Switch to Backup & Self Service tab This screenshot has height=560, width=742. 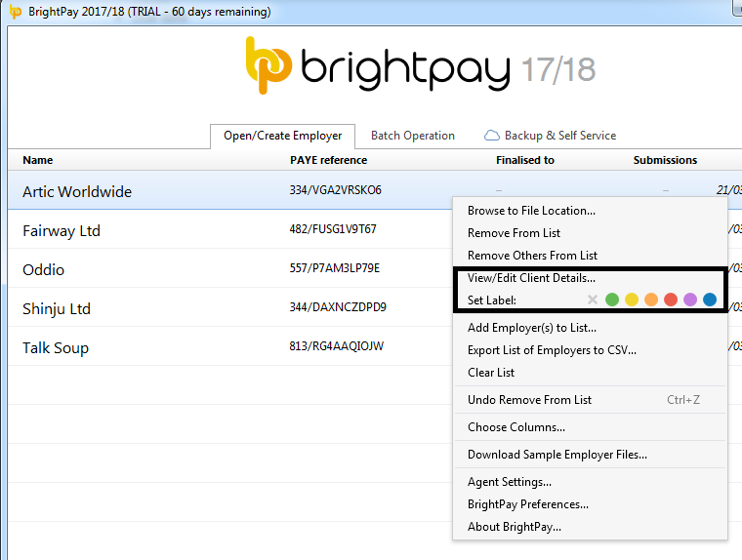[551, 136]
